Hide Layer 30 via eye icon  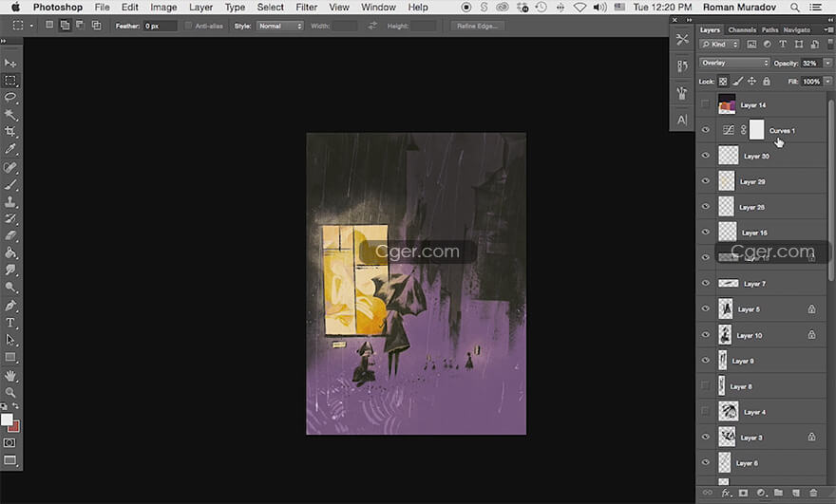tap(705, 156)
